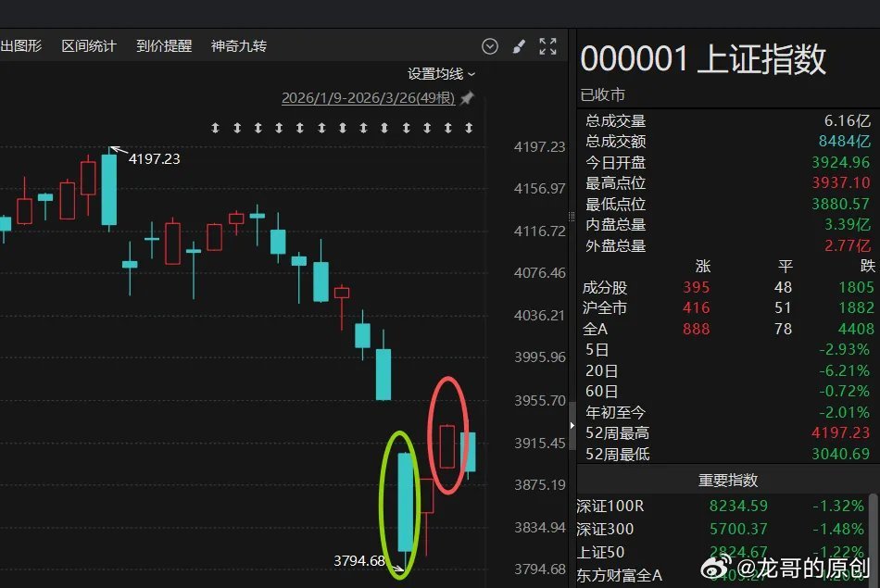This screenshot has width=880, height=588.
Task: Click 最高点位 value 3937.10
Action: pyautogui.click(x=841, y=182)
